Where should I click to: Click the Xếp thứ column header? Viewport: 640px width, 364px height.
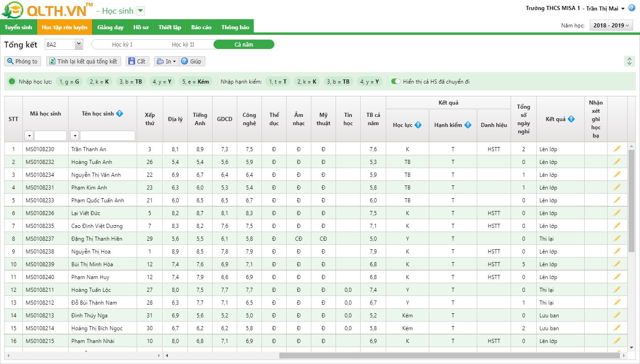click(149, 119)
